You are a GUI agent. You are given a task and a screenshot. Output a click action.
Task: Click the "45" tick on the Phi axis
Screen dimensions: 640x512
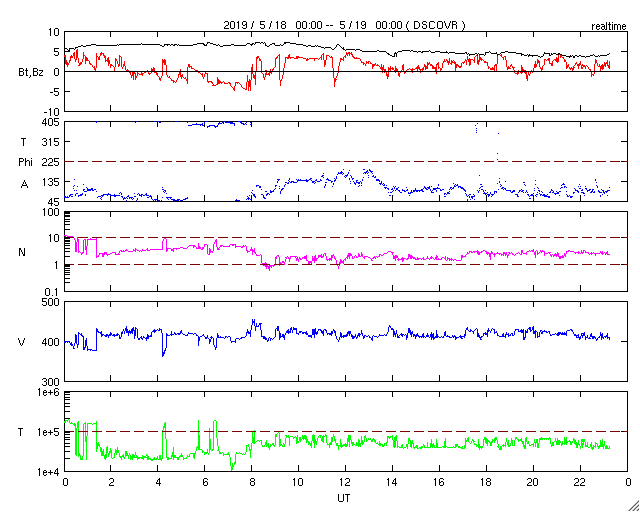(x=54, y=202)
